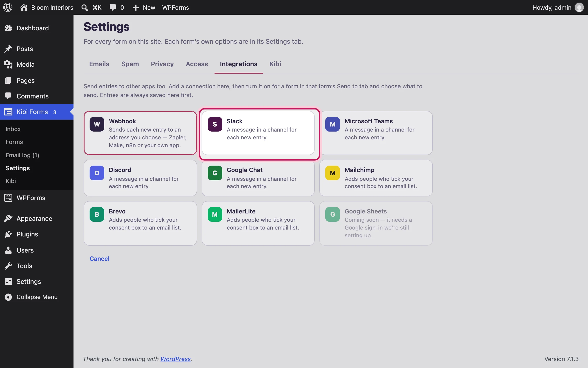
Task: Click the Kibi Forms pending count badge 3
Action: coord(55,112)
